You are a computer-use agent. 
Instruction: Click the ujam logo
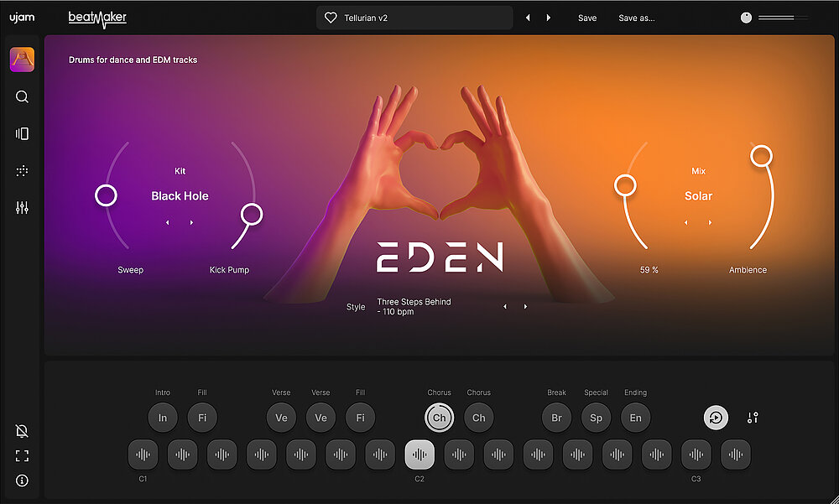tap(22, 18)
